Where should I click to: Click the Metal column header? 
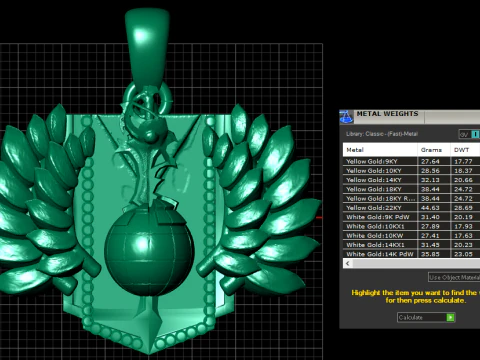coord(380,150)
